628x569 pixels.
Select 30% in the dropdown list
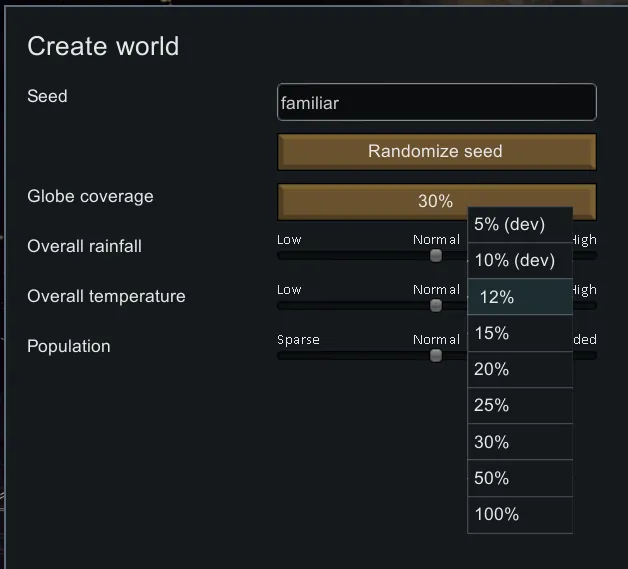tap(519, 442)
